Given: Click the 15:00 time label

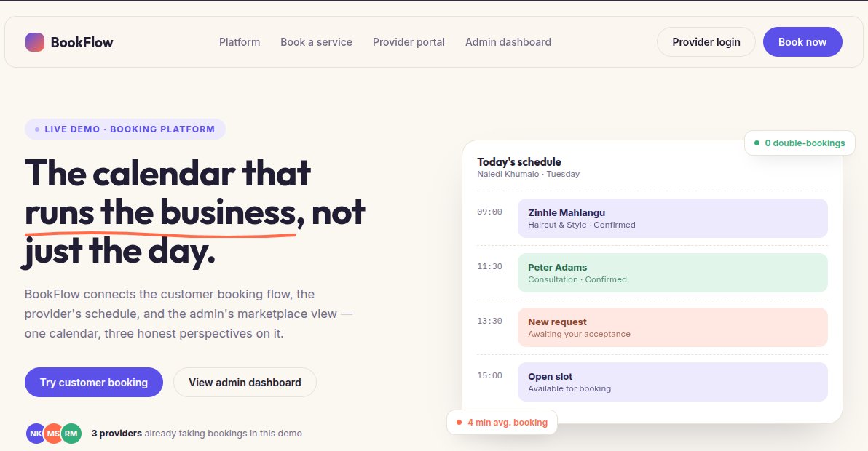Looking at the screenshot, I should coord(489,376).
